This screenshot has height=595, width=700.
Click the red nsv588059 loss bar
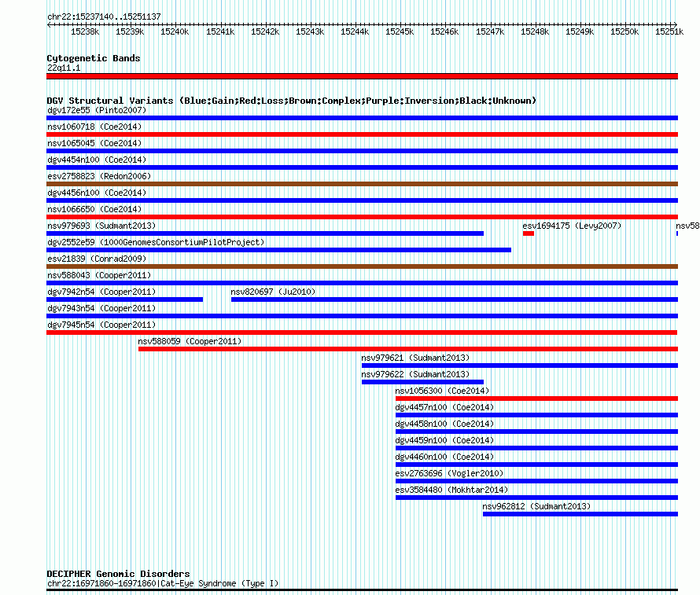pos(408,349)
